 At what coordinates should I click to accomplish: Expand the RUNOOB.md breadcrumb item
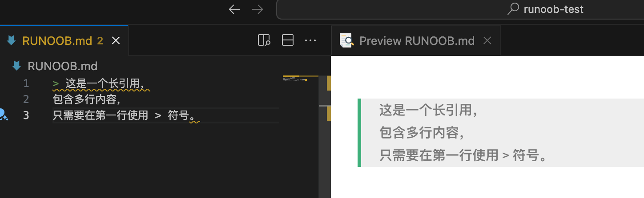tap(62, 66)
